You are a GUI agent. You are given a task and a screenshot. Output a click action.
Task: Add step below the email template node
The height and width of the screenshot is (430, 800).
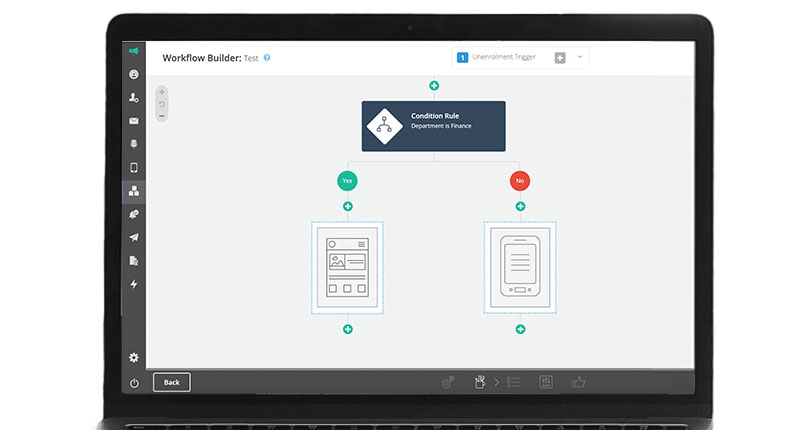pos(348,330)
